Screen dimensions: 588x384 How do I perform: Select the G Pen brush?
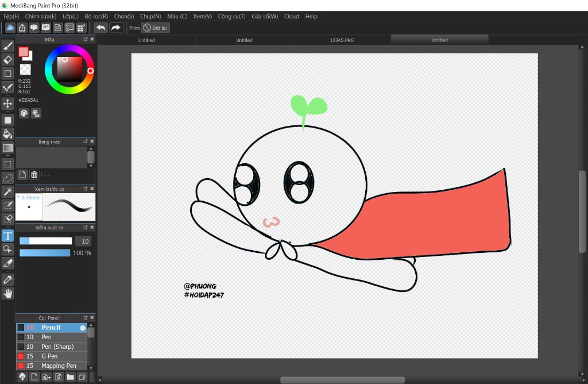52,356
